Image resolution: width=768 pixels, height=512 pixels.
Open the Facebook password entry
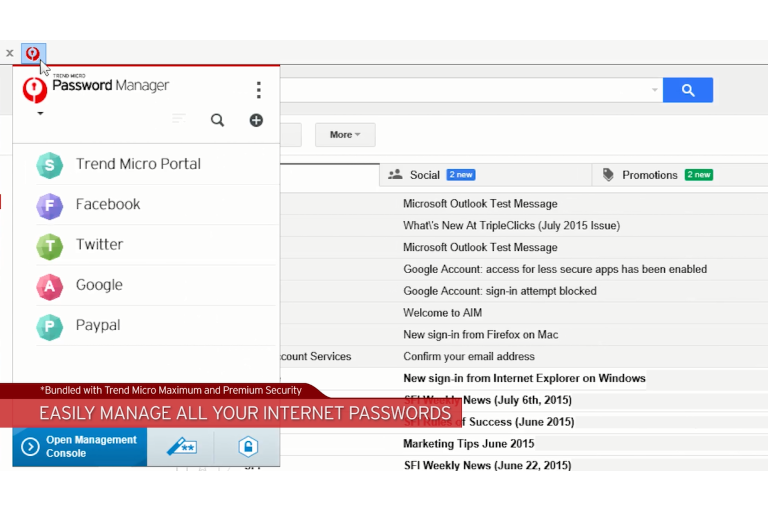pyautogui.click(x=156, y=205)
